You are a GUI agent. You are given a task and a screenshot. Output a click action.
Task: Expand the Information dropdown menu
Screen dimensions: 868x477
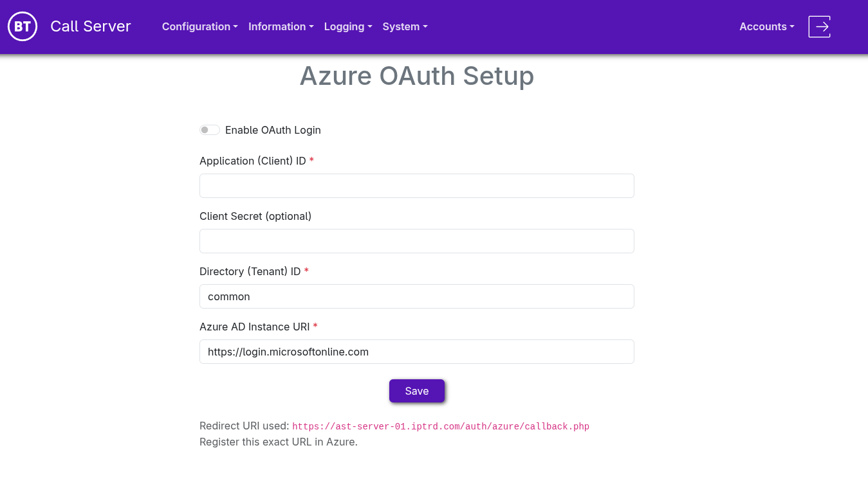coord(281,26)
